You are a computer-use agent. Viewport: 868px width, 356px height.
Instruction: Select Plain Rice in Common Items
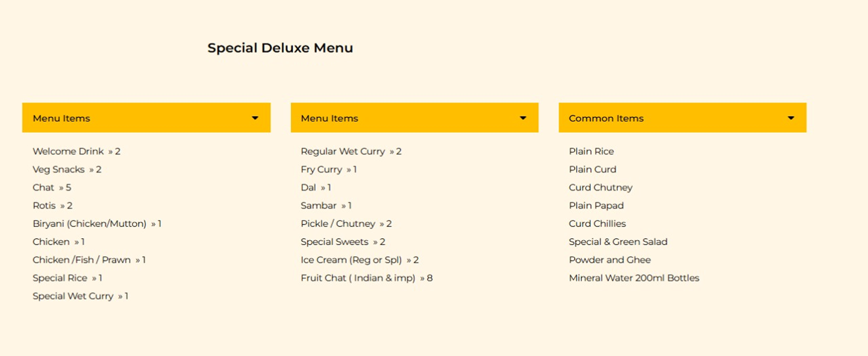coord(591,151)
